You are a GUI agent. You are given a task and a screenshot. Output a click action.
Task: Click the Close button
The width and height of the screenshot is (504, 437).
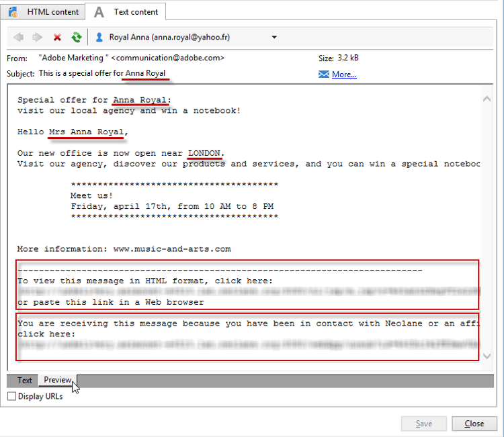point(474,424)
